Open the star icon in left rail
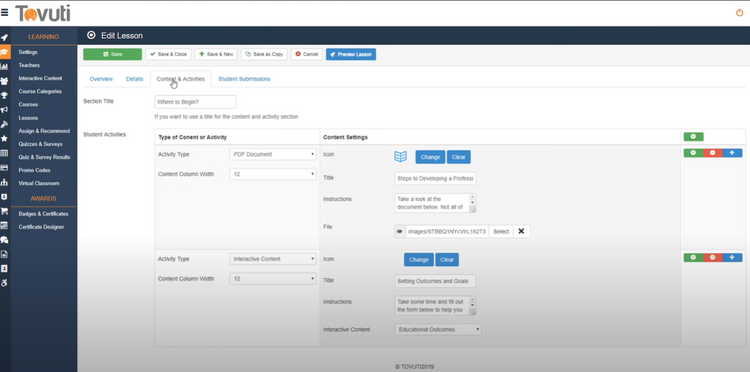The width and height of the screenshot is (750, 372). click(4, 139)
